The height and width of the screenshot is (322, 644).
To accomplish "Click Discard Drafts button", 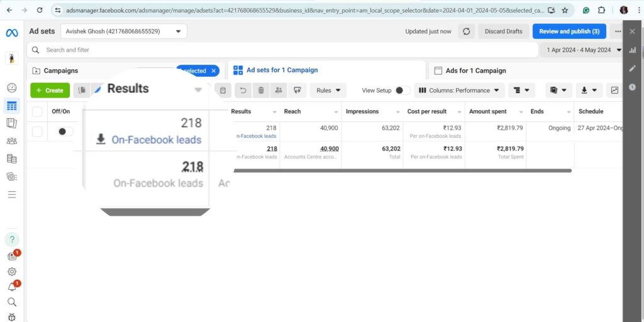I will click(x=504, y=31).
